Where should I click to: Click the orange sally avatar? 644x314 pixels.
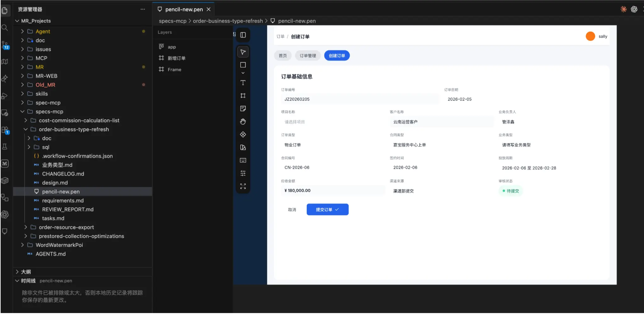(590, 36)
